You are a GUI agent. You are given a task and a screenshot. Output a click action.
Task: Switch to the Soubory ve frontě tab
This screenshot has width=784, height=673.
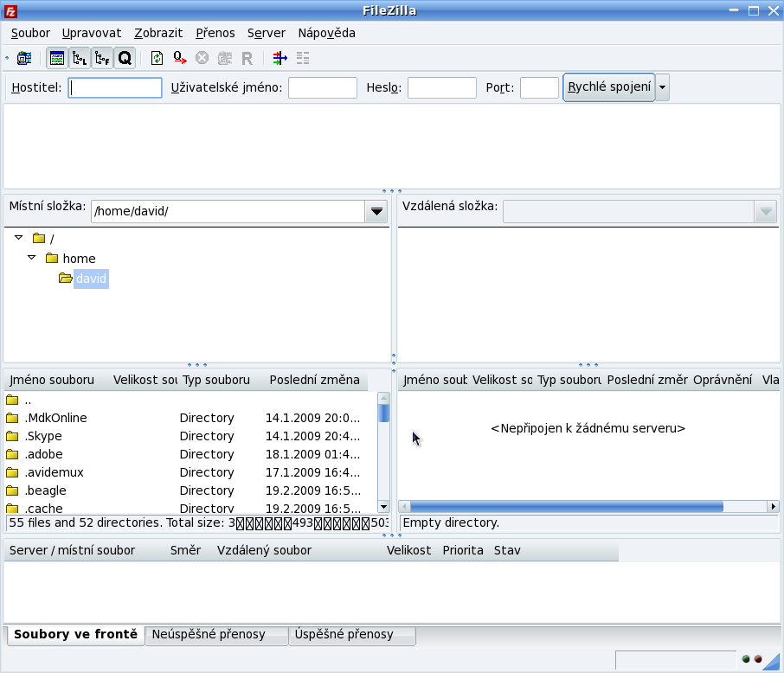(75, 634)
